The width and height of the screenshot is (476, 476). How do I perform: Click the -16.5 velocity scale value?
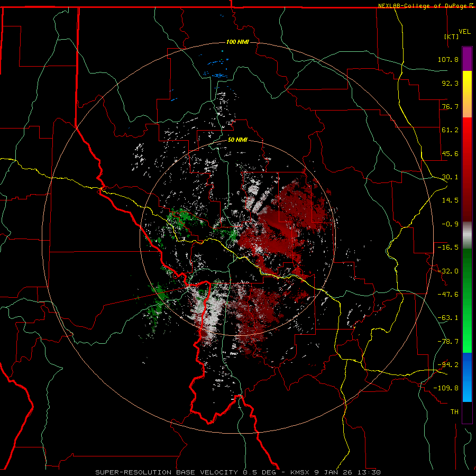click(x=448, y=248)
